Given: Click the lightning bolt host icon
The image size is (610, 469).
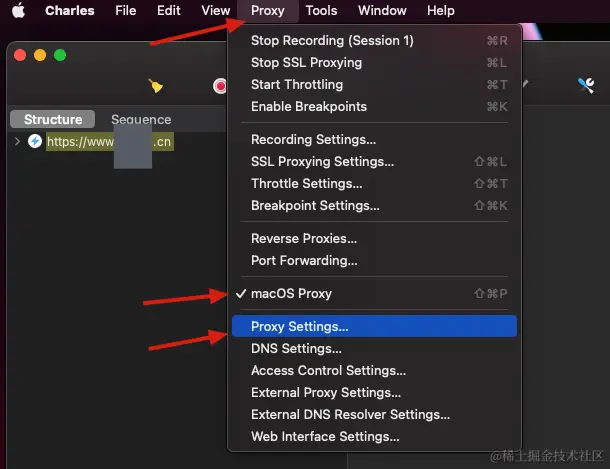Looking at the screenshot, I should 35,141.
